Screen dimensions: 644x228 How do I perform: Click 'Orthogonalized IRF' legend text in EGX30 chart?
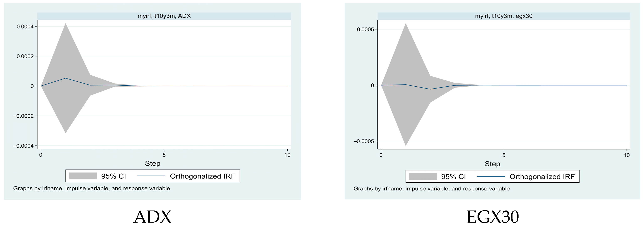click(542, 177)
